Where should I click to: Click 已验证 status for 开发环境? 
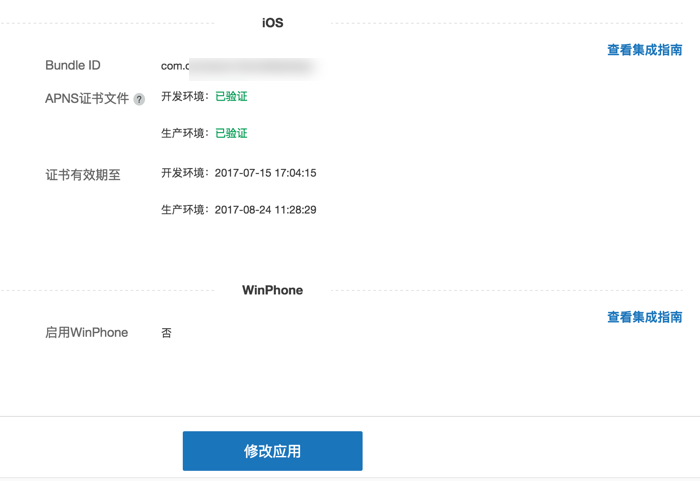[231, 97]
